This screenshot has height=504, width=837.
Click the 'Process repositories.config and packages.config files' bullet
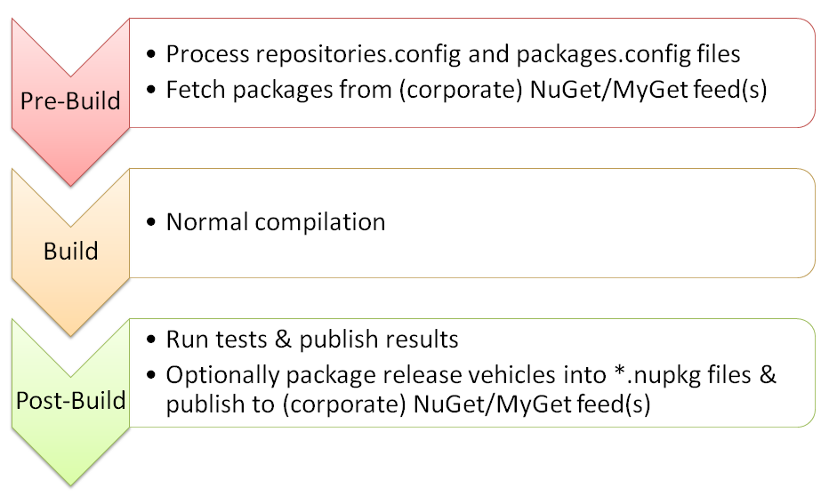(453, 54)
